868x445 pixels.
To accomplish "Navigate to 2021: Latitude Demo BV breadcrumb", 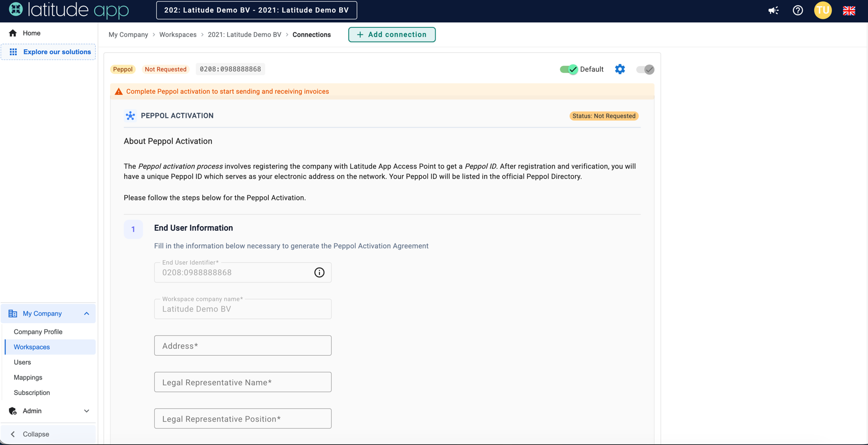I will pos(244,35).
